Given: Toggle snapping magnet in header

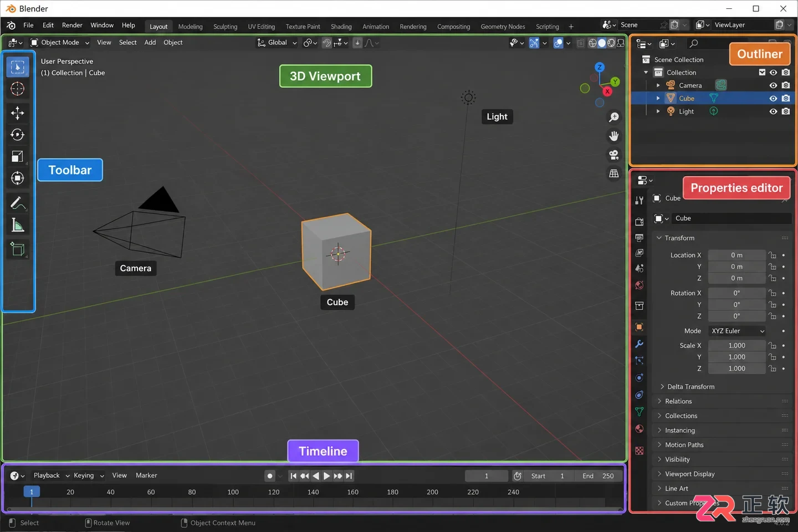Looking at the screenshot, I should click(x=327, y=43).
